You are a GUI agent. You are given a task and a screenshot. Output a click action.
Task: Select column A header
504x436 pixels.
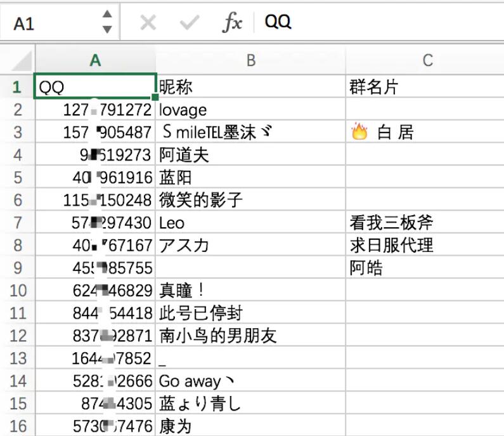coord(96,60)
